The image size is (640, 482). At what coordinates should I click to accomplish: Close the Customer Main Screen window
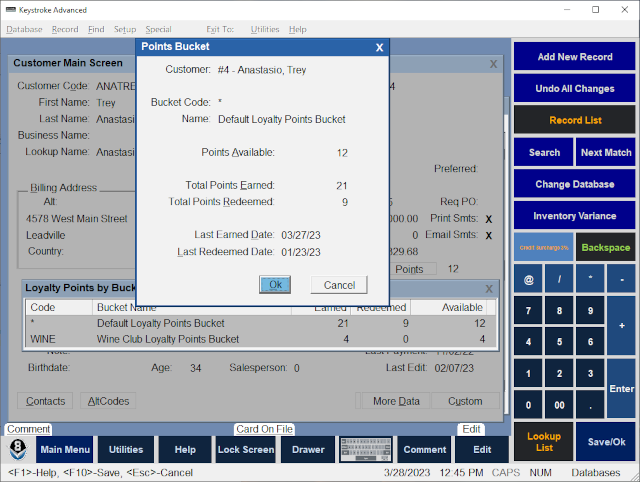493,64
